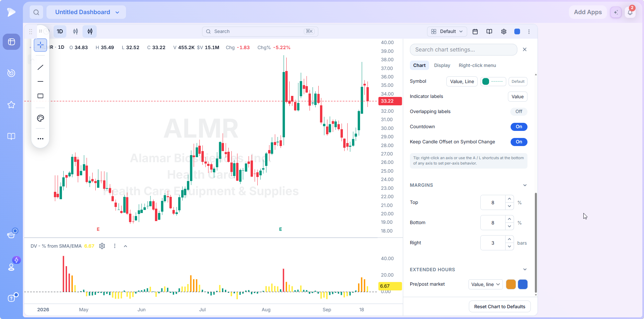Select the crosshair cursor tool
The height and width of the screenshot is (319, 644).
[x=40, y=45]
